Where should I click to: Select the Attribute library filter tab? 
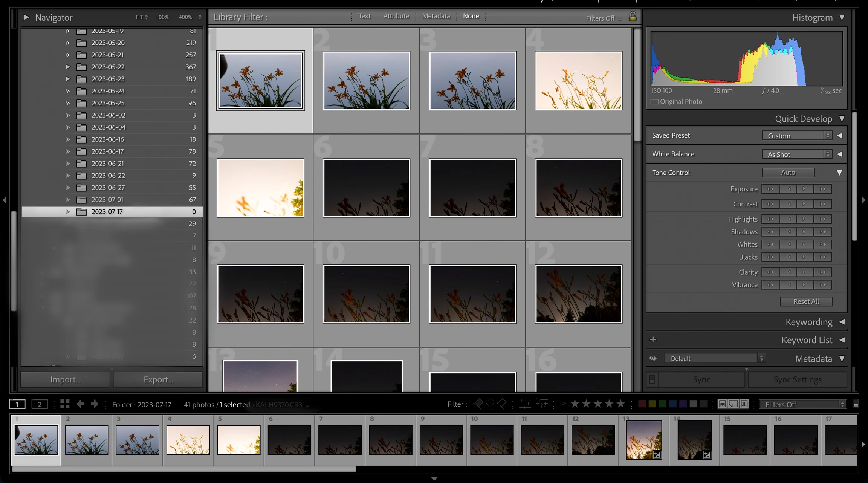coord(396,16)
